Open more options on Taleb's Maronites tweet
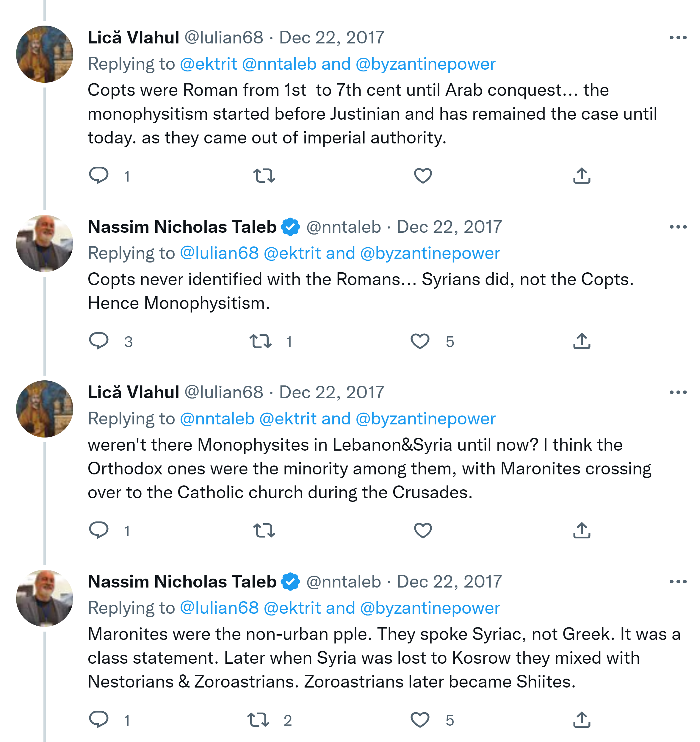 [678, 582]
